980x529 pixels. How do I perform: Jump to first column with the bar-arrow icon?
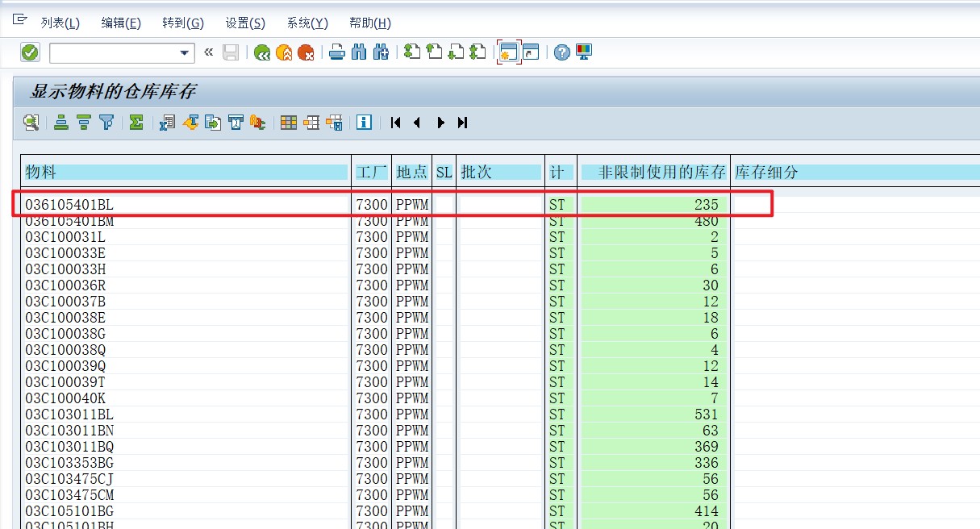tap(395, 123)
